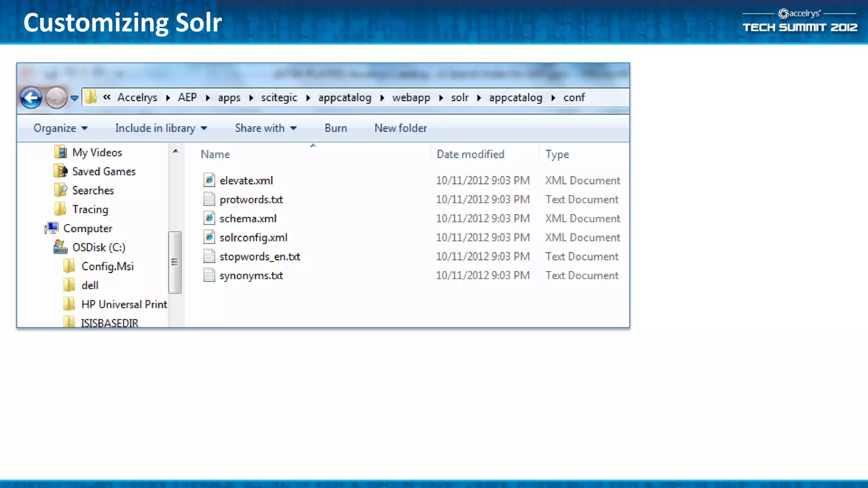Screen dimensions: 868x488
Task: Click the Computer icon in navigation pane
Action: (51, 228)
